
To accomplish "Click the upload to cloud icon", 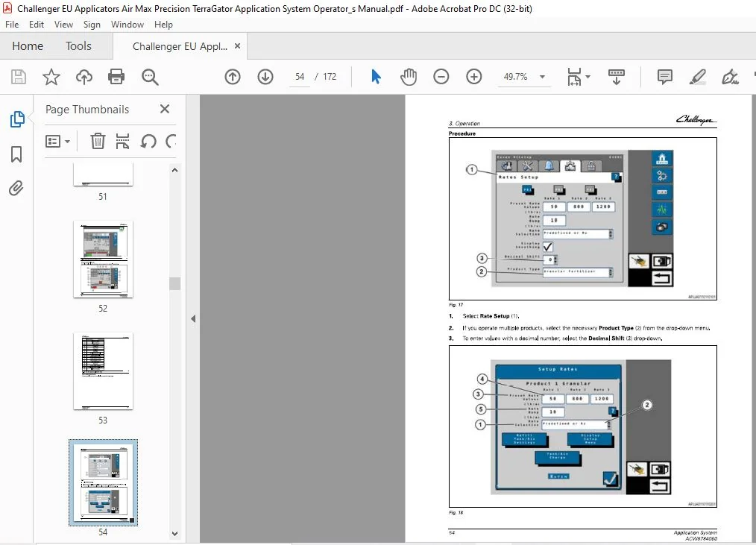I will coord(84,77).
